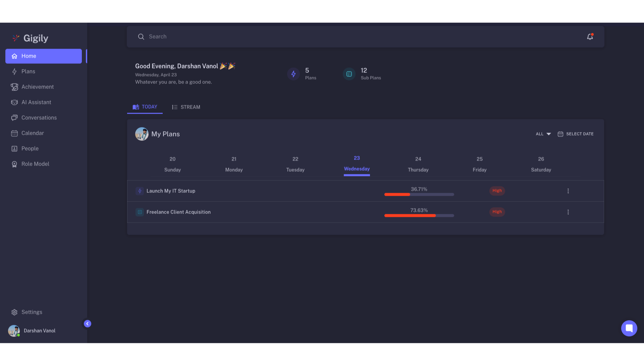Viewport: 644px width, 362px height.
Task: Open Conversations from the sidebar
Action: pos(39,118)
